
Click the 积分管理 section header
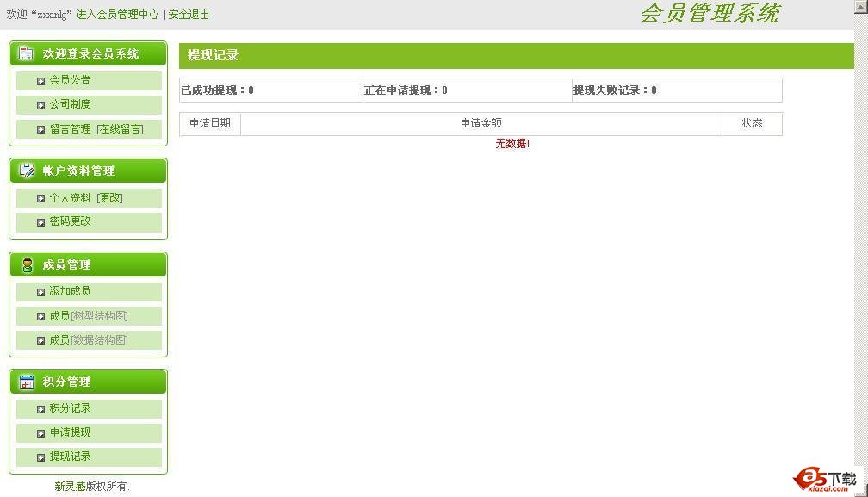88,382
